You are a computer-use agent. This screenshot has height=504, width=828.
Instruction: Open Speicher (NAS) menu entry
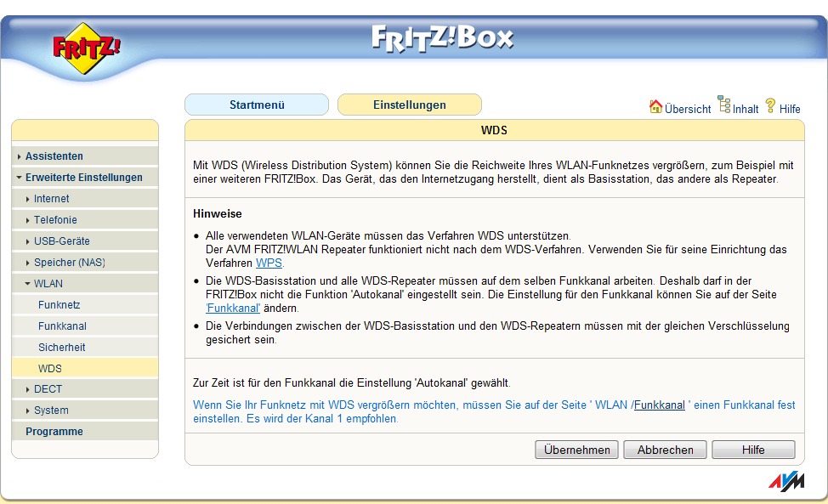[x=69, y=262]
